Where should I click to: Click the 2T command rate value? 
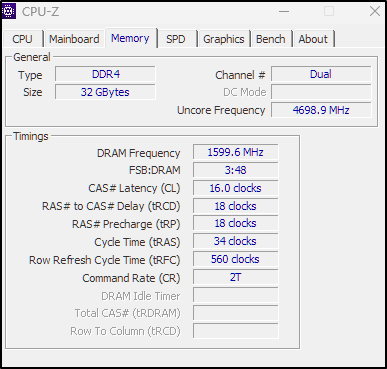click(x=235, y=277)
